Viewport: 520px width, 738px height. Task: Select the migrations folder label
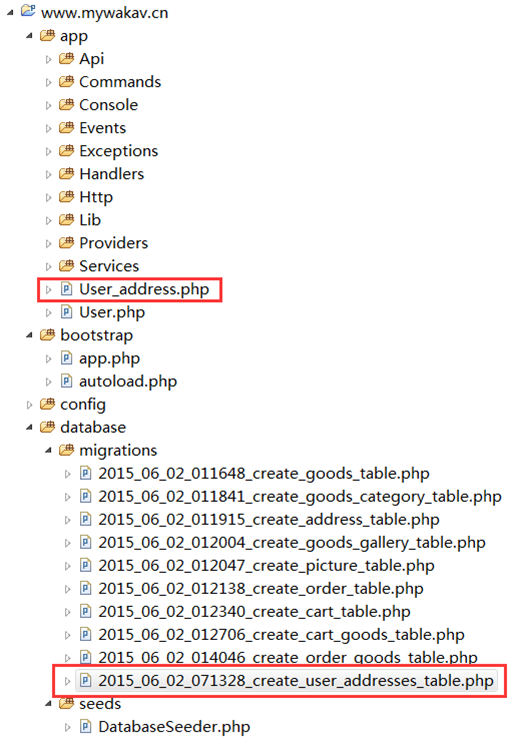point(118,451)
